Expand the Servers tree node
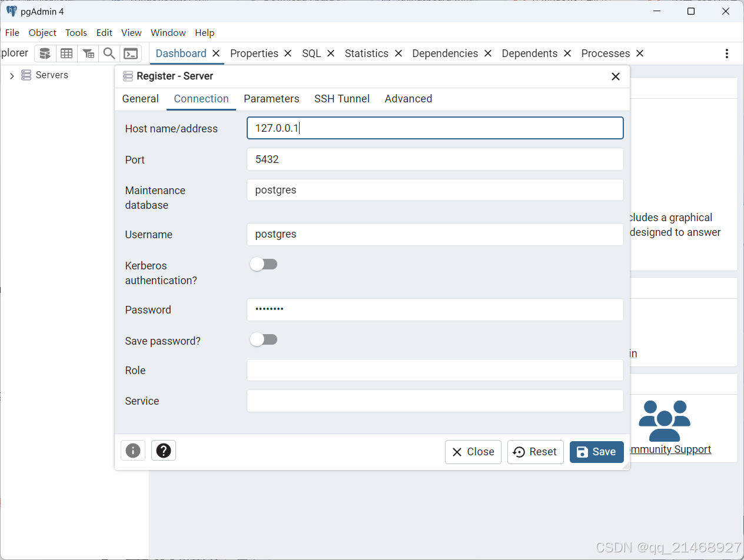The width and height of the screenshot is (744, 560). [x=12, y=76]
